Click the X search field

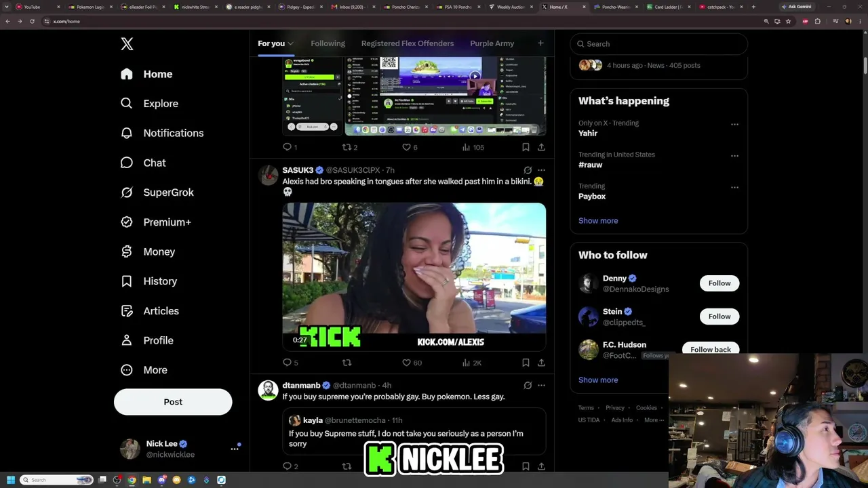(659, 44)
